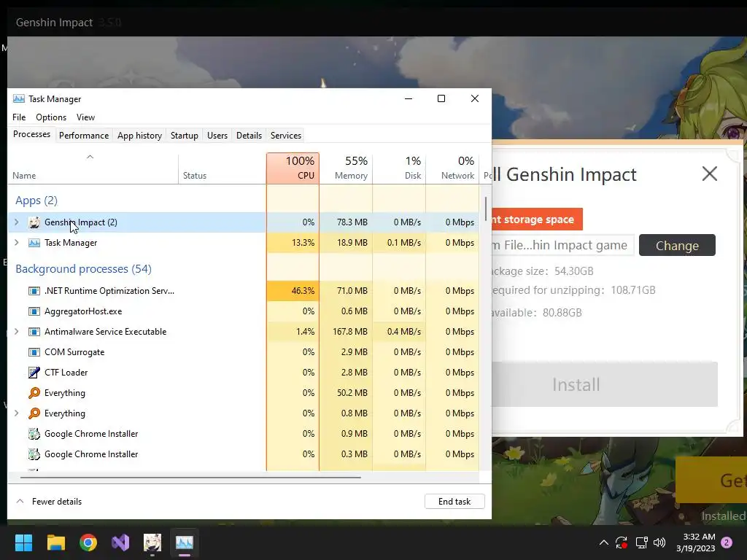The width and height of the screenshot is (747, 560).
Task: Launch Google Chrome from the taskbar
Action: pos(88,542)
